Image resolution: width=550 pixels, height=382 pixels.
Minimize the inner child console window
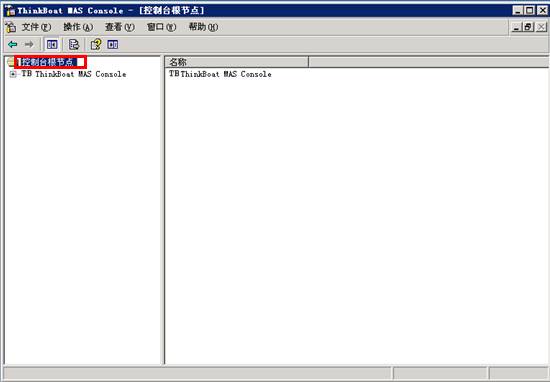click(516, 27)
